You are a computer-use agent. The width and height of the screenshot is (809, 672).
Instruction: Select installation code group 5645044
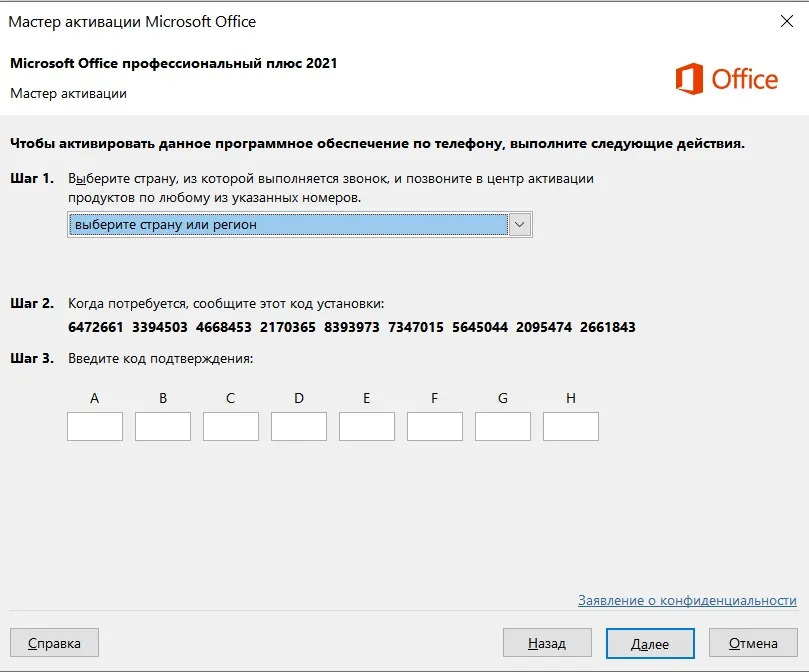pyautogui.click(x=480, y=327)
